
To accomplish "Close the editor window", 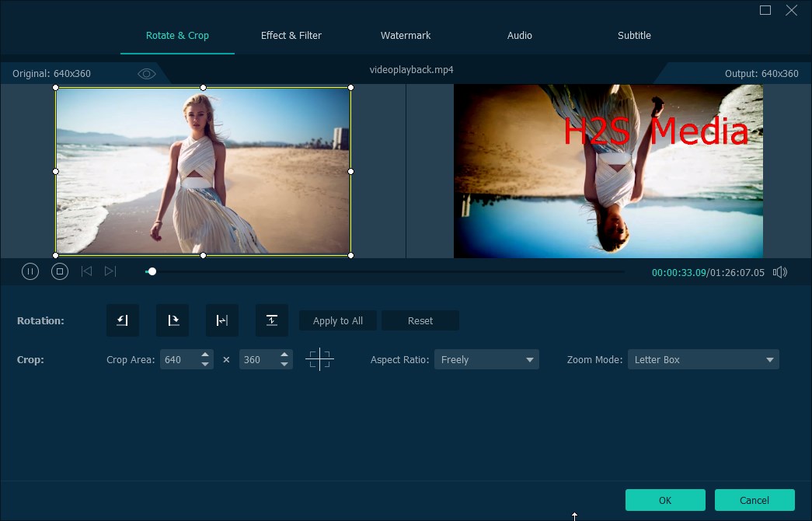I will click(791, 10).
